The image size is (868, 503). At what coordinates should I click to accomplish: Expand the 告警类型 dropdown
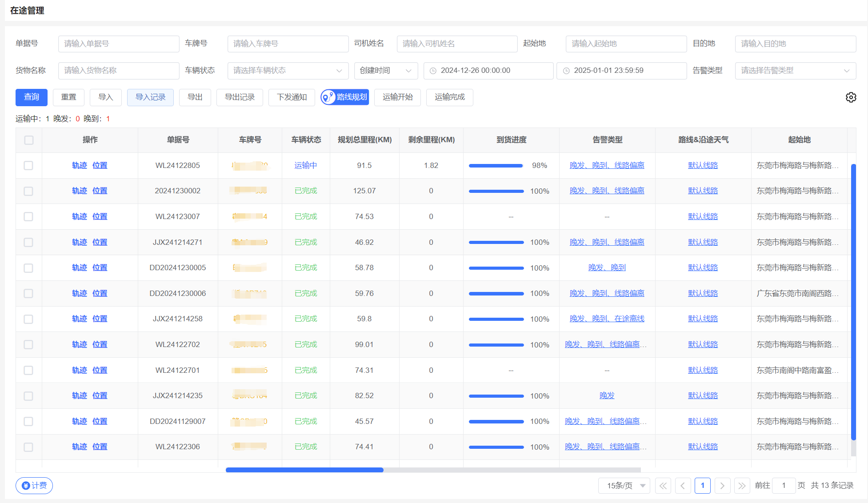(x=795, y=71)
